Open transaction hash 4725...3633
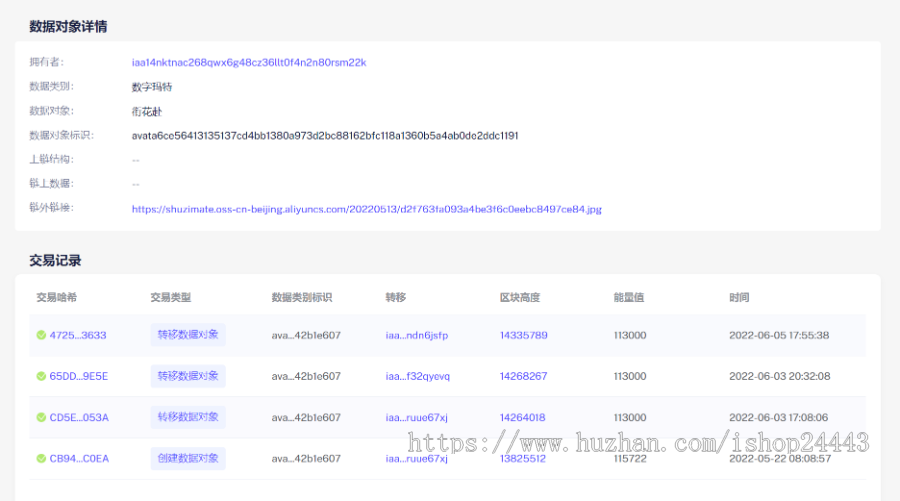The image size is (900, 501). [78, 335]
